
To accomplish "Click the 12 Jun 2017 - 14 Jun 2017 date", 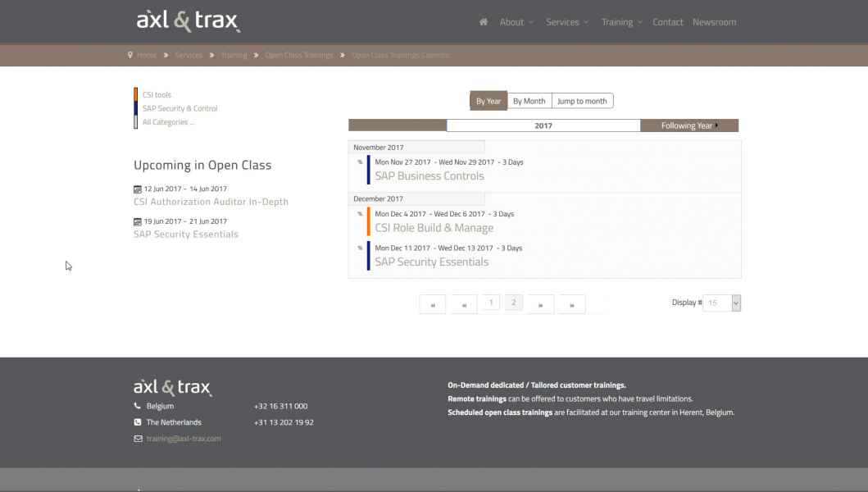I will click(185, 189).
